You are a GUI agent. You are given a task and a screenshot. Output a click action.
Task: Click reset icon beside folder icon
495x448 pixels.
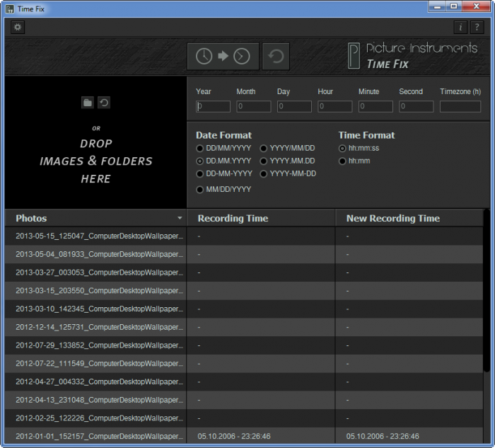coord(104,103)
